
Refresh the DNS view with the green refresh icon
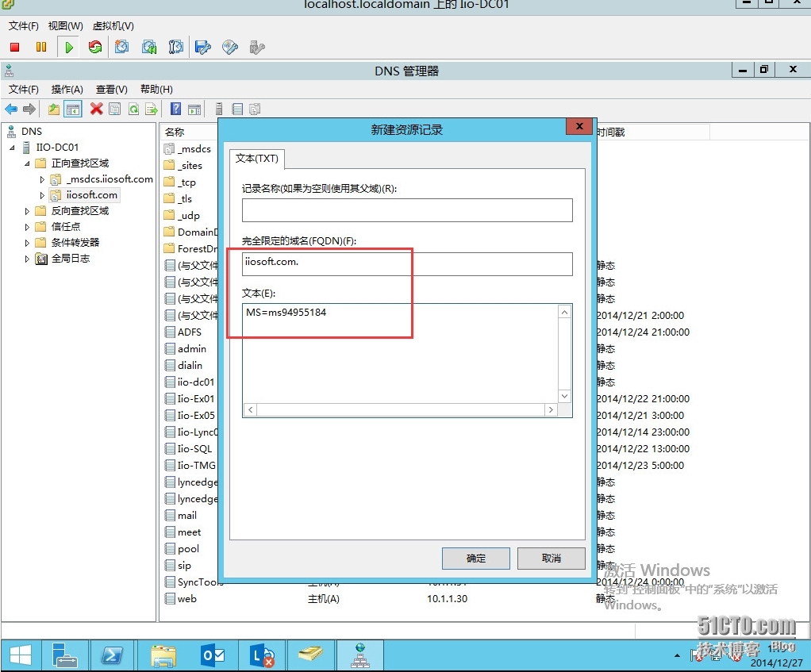click(133, 109)
